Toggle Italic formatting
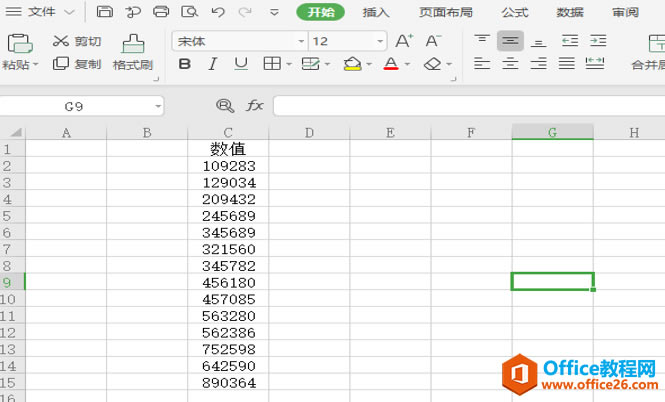The width and height of the screenshot is (665, 402). coord(212,64)
